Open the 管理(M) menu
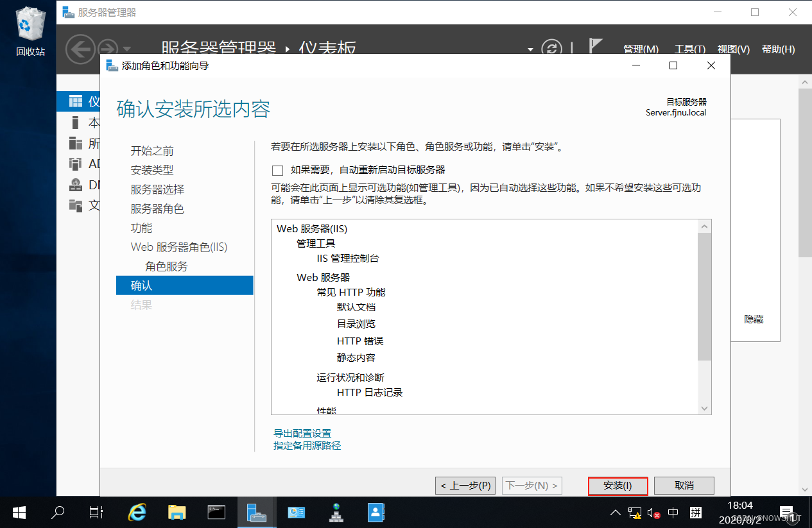Image resolution: width=812 pixels, height=528 pixels. [x=641, y=49]
